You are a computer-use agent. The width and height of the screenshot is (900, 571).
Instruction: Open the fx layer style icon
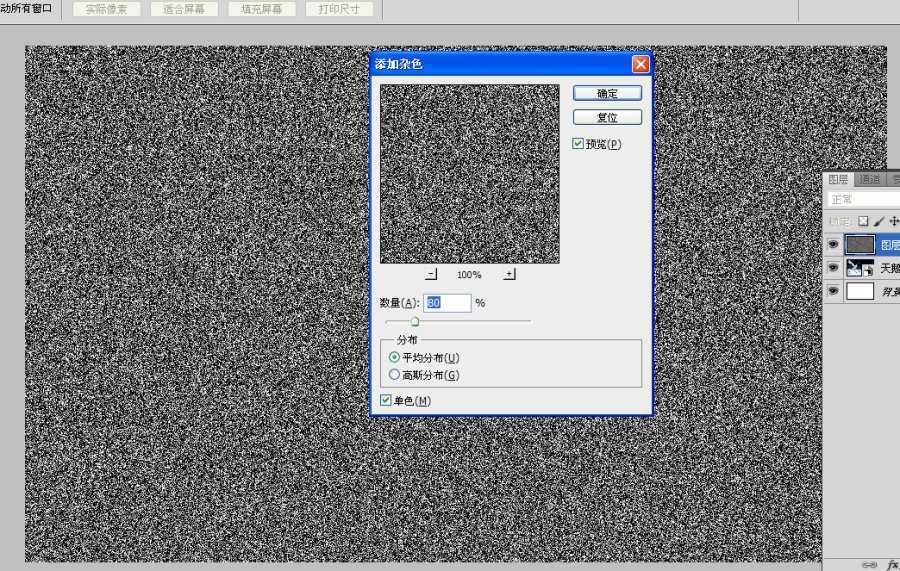[x=892, y=565]
